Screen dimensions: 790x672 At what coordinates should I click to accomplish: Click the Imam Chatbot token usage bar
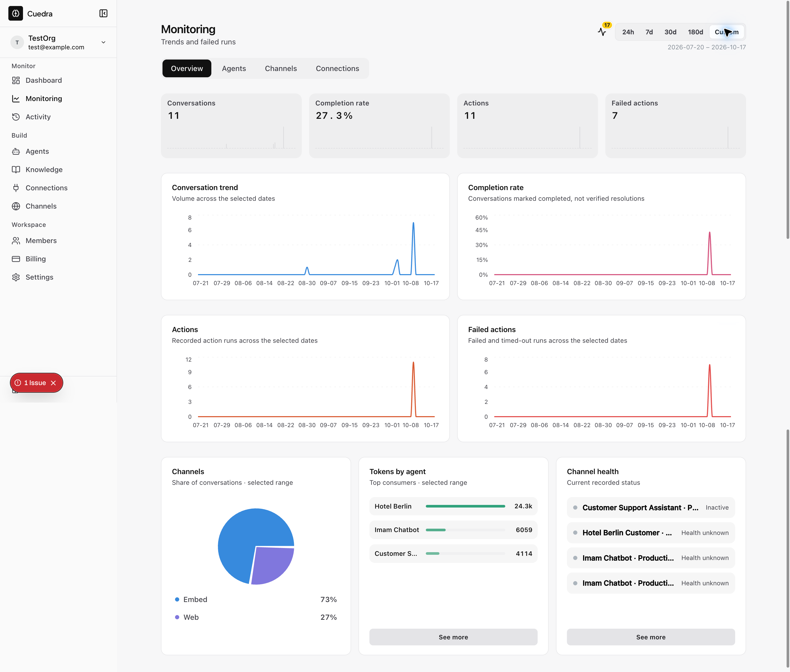465,530
